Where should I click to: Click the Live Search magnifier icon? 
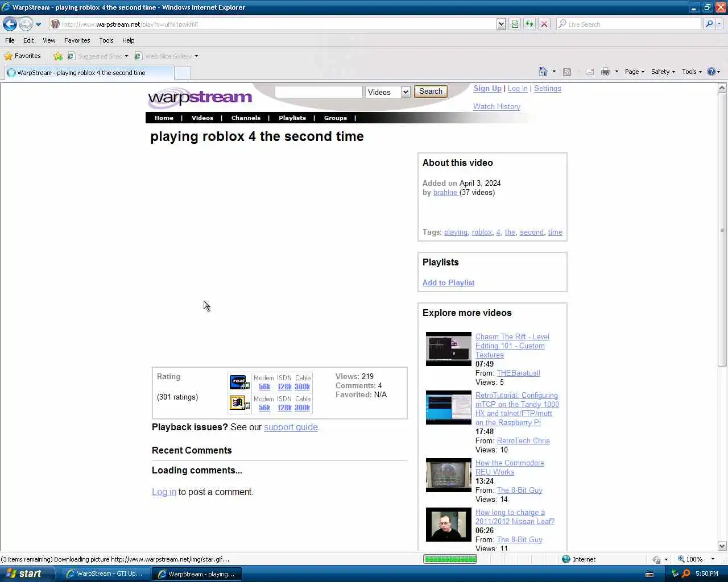coord(709,24)
